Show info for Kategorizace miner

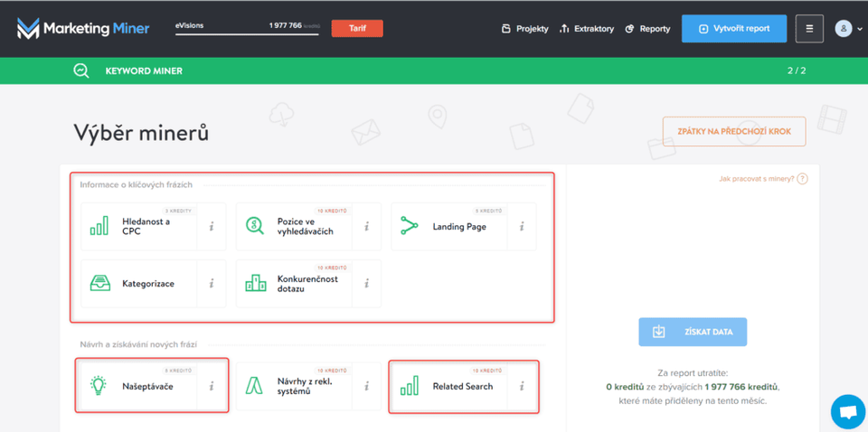pyautogui.click(x=212, y=284)
